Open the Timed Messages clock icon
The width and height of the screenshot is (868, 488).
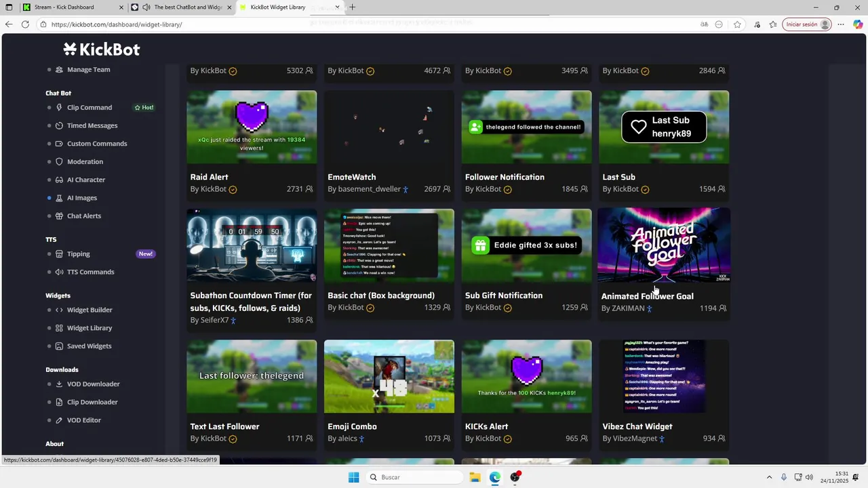pyautogui.click(x=59, y=125)
